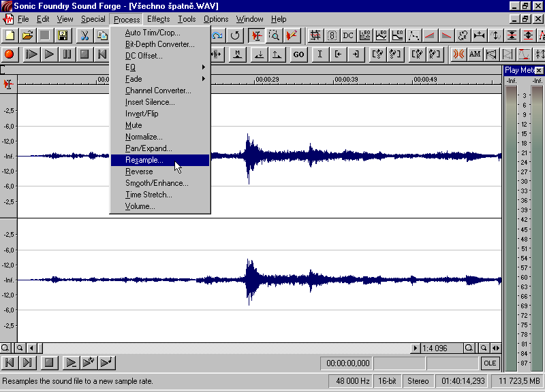This screenshot has width=545, height=392.
Task: Click horizontal scrollbar right arrow
Action: pyautogui.click(x=415, y=348)
